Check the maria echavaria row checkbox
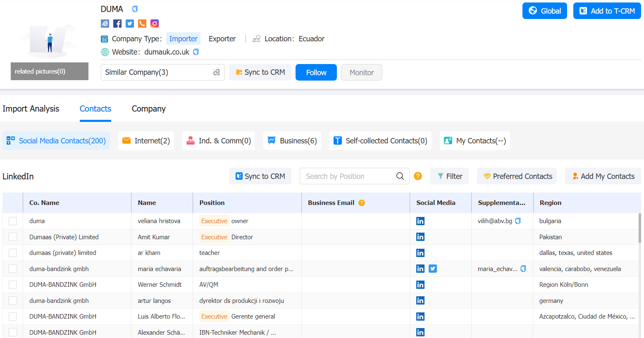This screenshot has width=644, height=338. [x=13, y=269]
